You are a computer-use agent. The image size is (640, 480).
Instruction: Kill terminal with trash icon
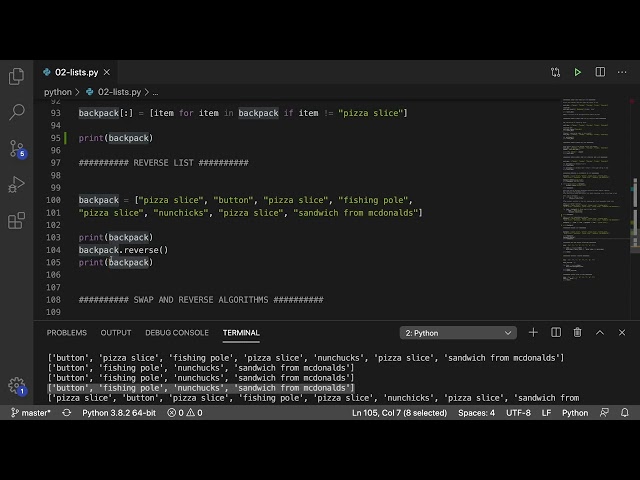point(578,333)
